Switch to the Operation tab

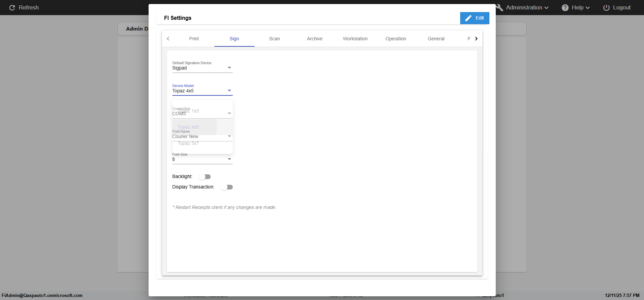396,39
